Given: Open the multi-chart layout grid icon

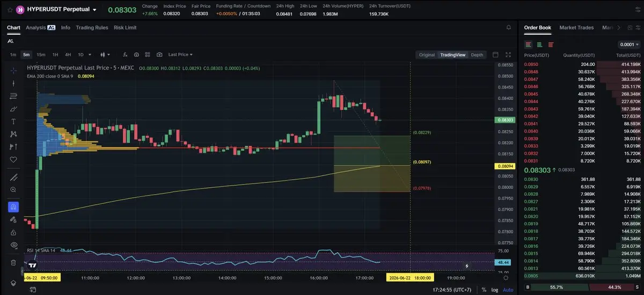Looking at the screenshot, I should tap(148, 55).
